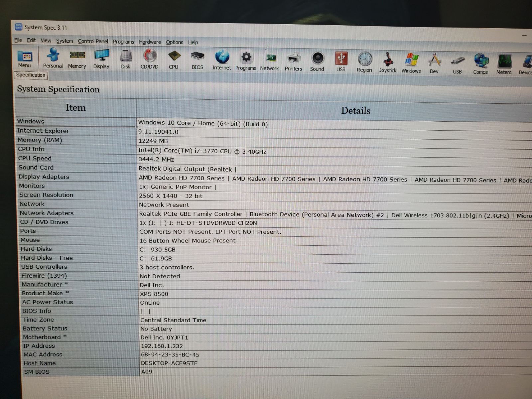Open the Region clock icon
Screen dimensions: 532x399
[x=364, y=63]
